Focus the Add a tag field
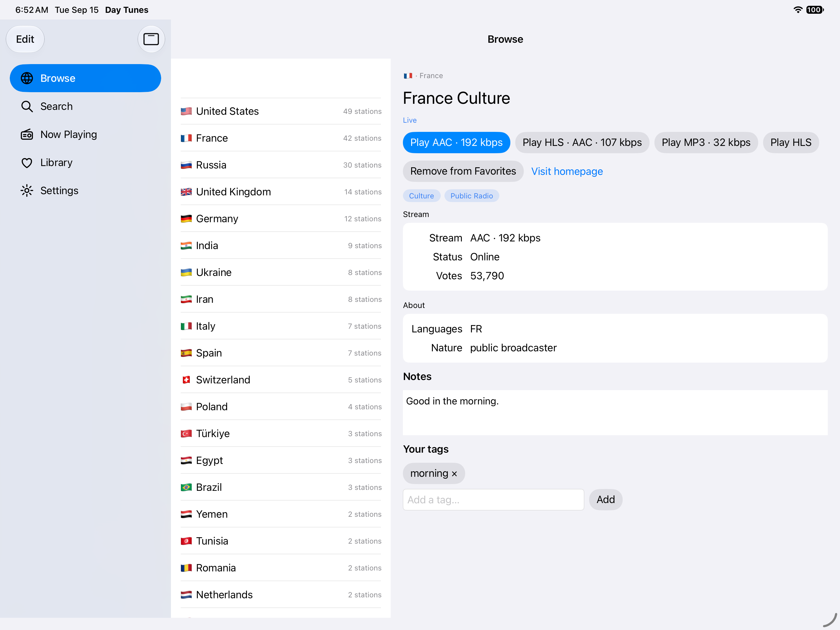 click(493, 500)
